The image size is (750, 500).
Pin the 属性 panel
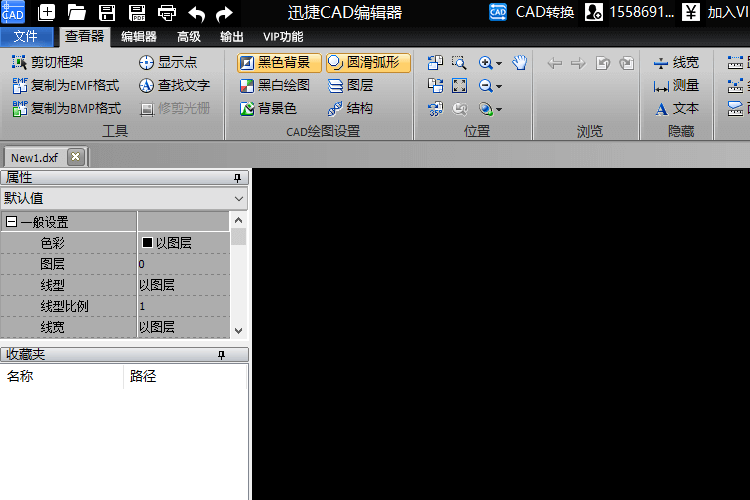237,178
